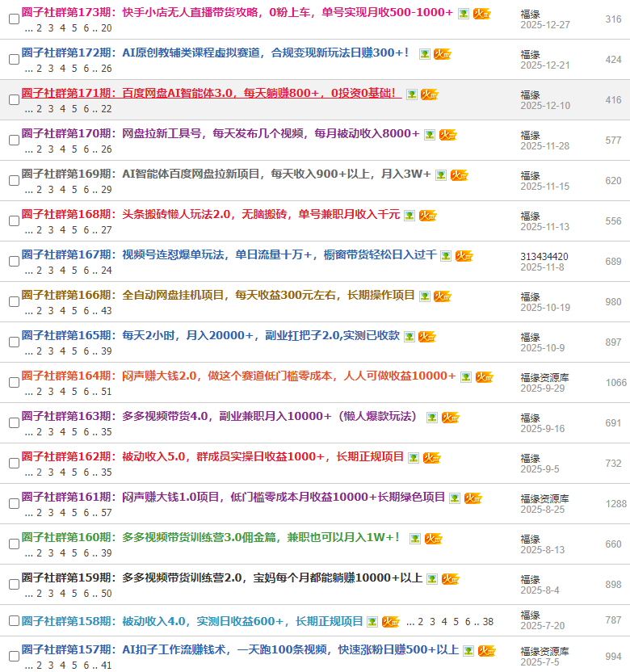Click the hot flame badge on thread 第170期
Screen dimensions: 630x672
[x=448, y=135]
